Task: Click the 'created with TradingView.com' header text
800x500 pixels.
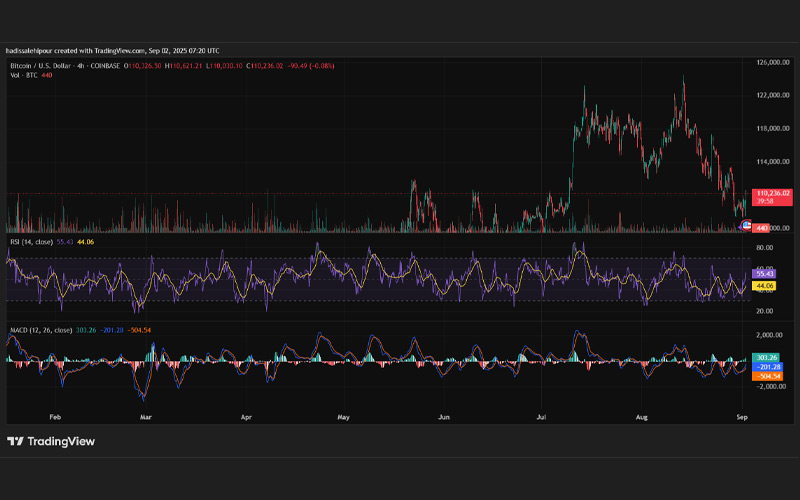Action: (99, 51)
